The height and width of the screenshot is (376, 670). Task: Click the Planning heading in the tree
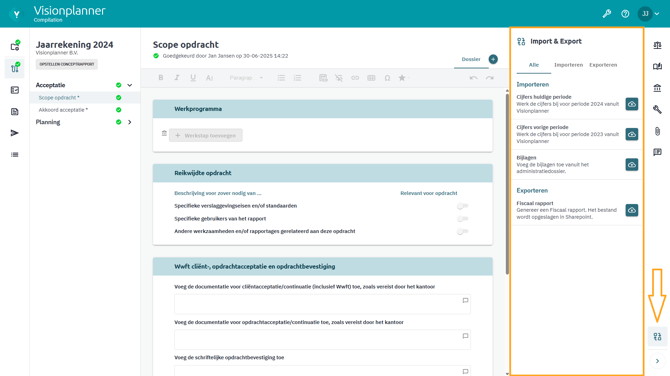(48, 122)
